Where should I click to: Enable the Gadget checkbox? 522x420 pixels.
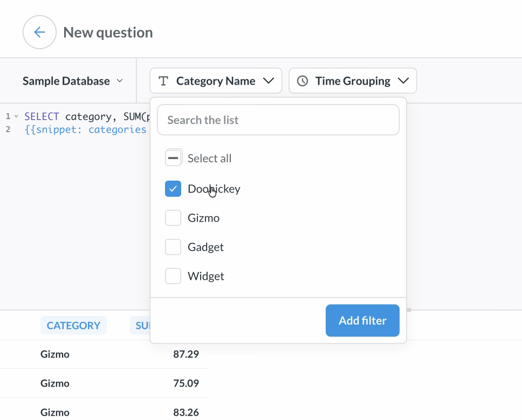pyautogui.click(x=173, y=247)
